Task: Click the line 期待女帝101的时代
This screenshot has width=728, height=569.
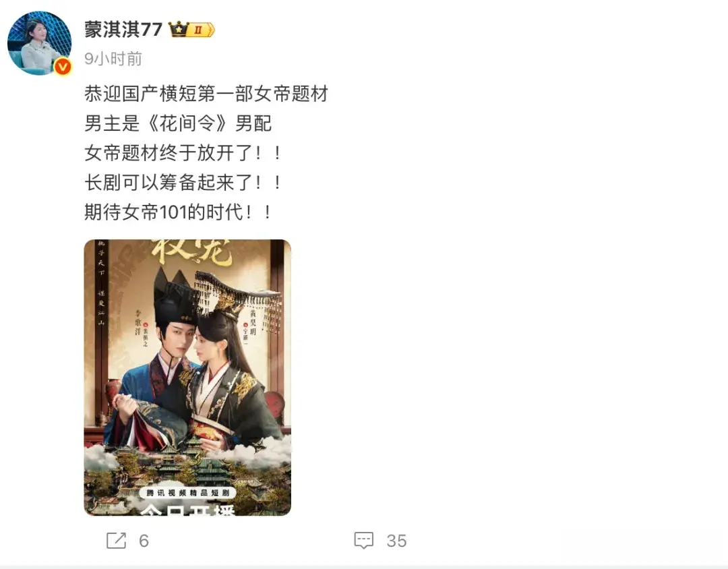Action: (x=178, y=212)
